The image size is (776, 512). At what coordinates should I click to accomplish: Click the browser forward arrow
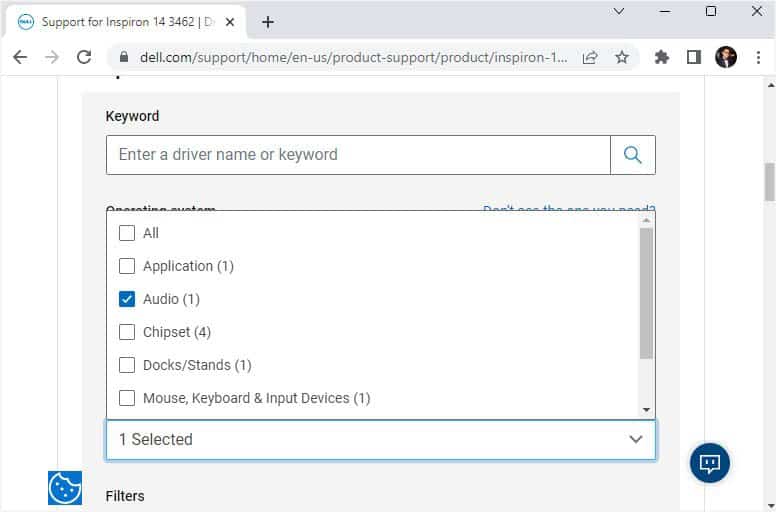(51, 57)
